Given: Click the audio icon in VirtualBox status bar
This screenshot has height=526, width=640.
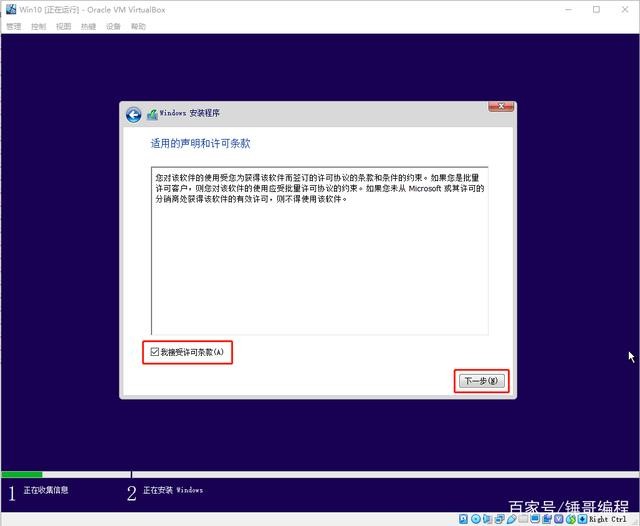Looking at the screenshot, I should click(x=487, y=519).
